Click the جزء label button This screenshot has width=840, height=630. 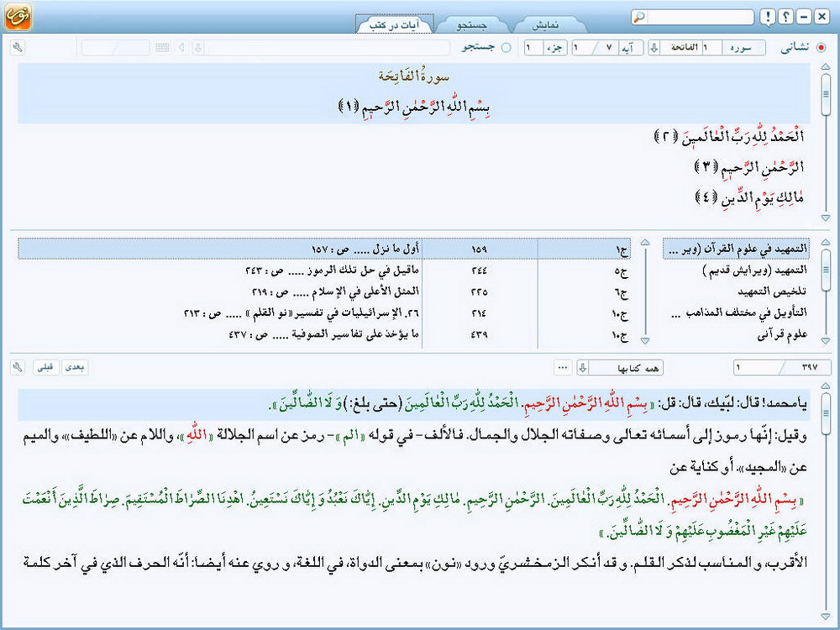pyautogui.click(x=555, y=48)
